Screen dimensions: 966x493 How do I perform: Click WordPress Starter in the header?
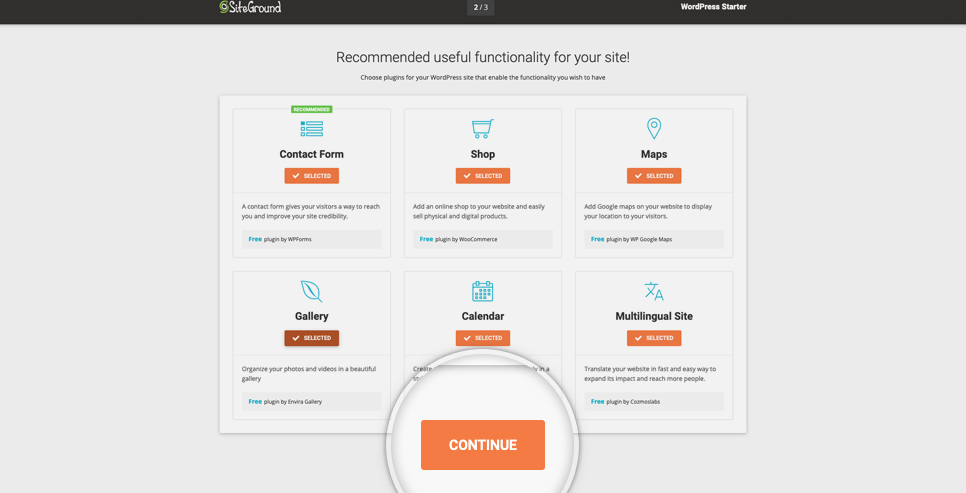(x=713, y=7)
